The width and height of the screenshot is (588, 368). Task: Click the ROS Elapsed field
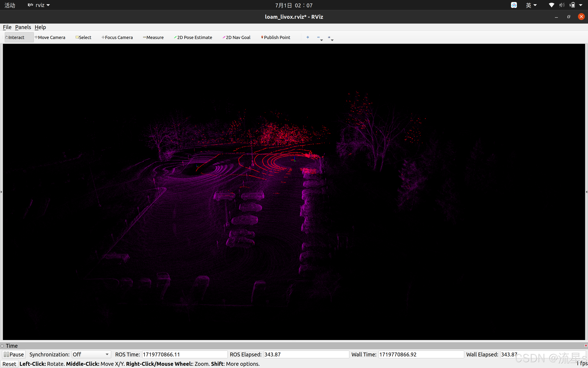pos(306,354)
